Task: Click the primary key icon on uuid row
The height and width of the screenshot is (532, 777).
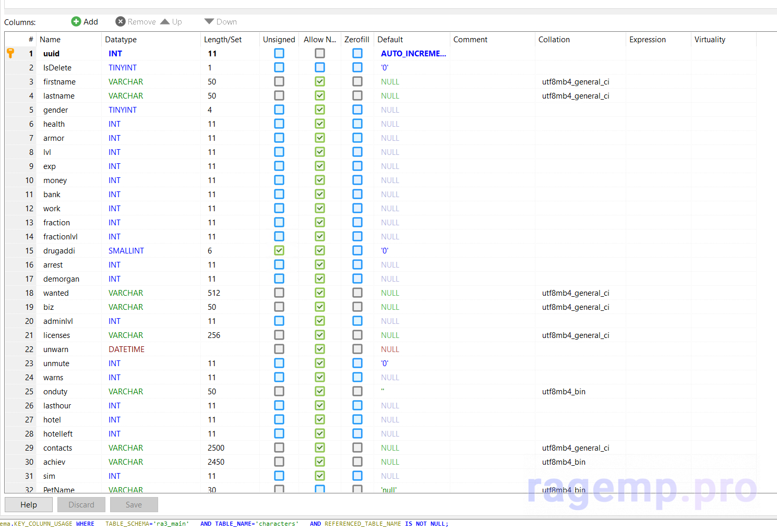Action: pos(10,53)
